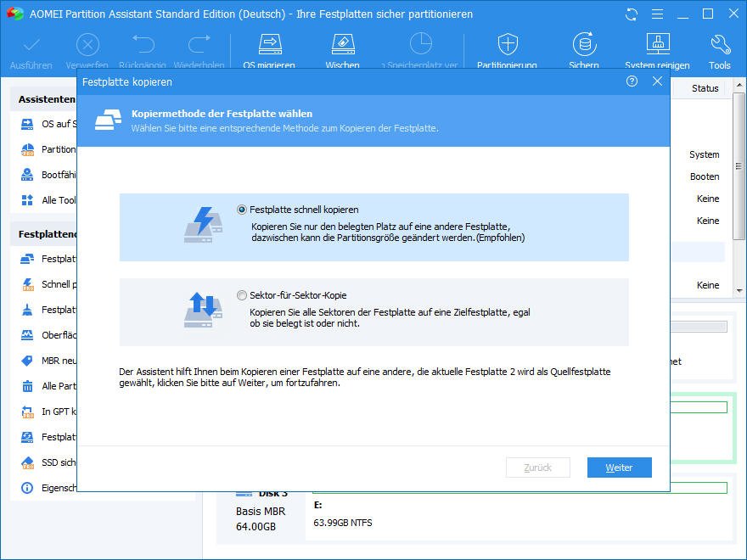Click the Wiederholen redo icon
Screen dimensions: 747x560
point(199,45)
